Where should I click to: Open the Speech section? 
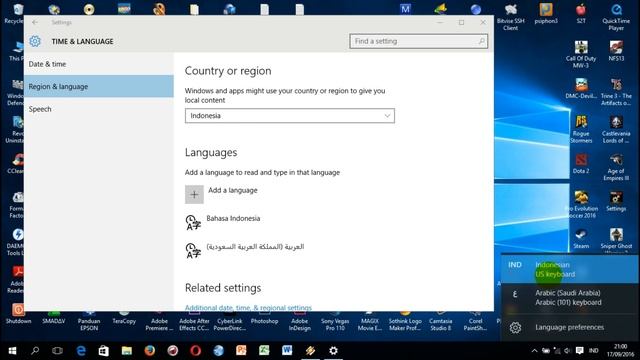point(98,109)
